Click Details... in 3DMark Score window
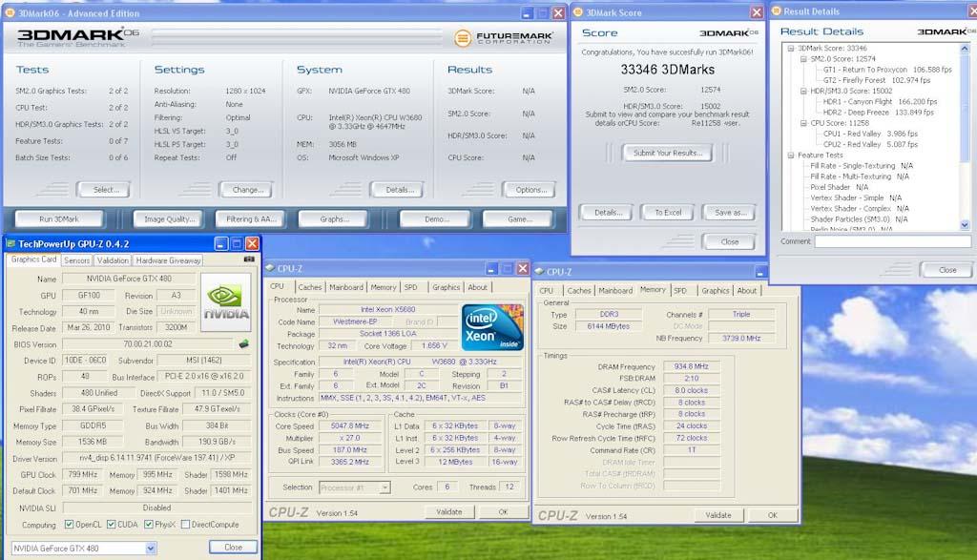The image size is (977, 560). 606,213
